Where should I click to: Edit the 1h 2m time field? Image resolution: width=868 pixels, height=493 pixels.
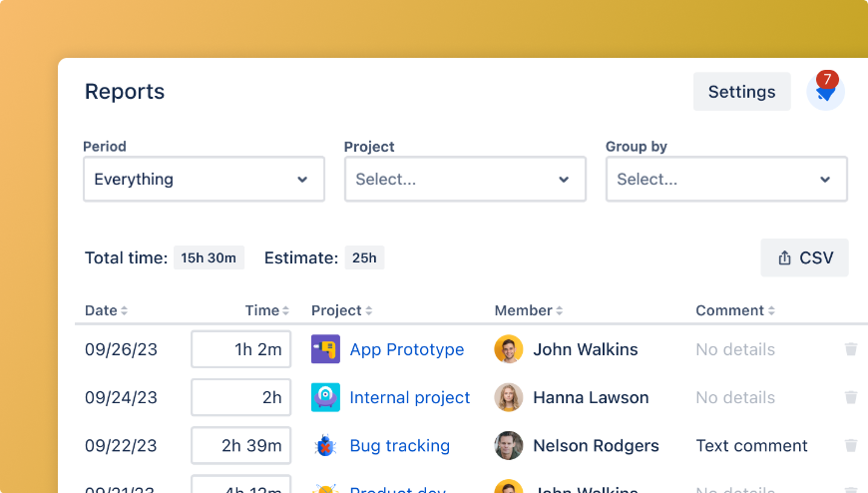pyautogui.click(x=240, y=349)
